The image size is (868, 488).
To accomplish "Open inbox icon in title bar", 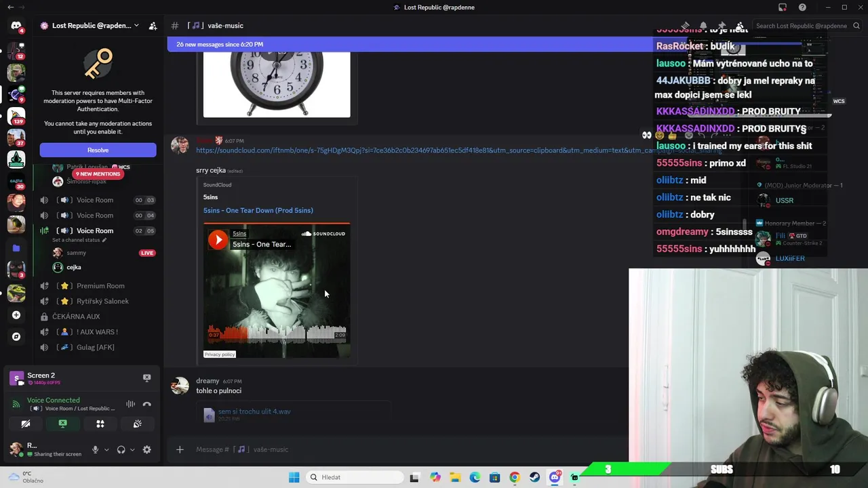I will point(783,7).
